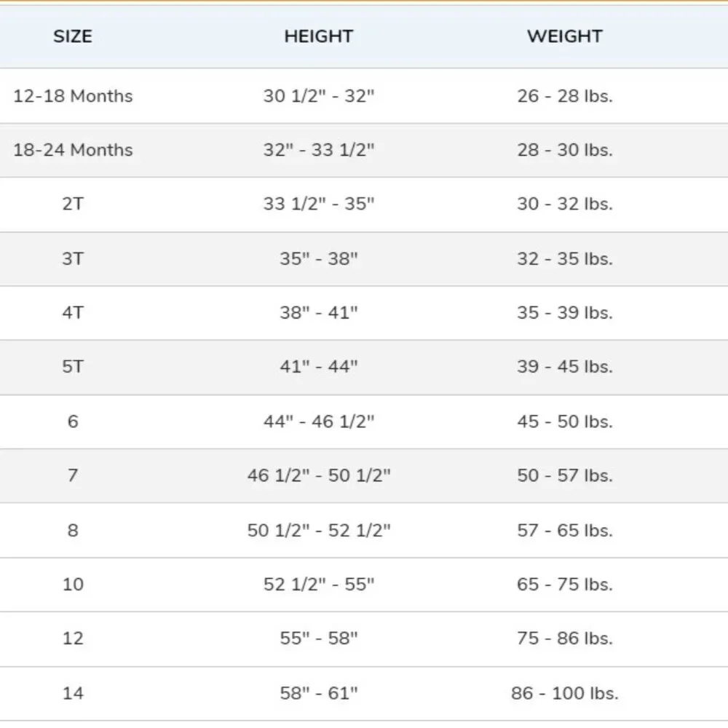Select weight value 39 - 45 lbs.

click(x=565, y=367)
